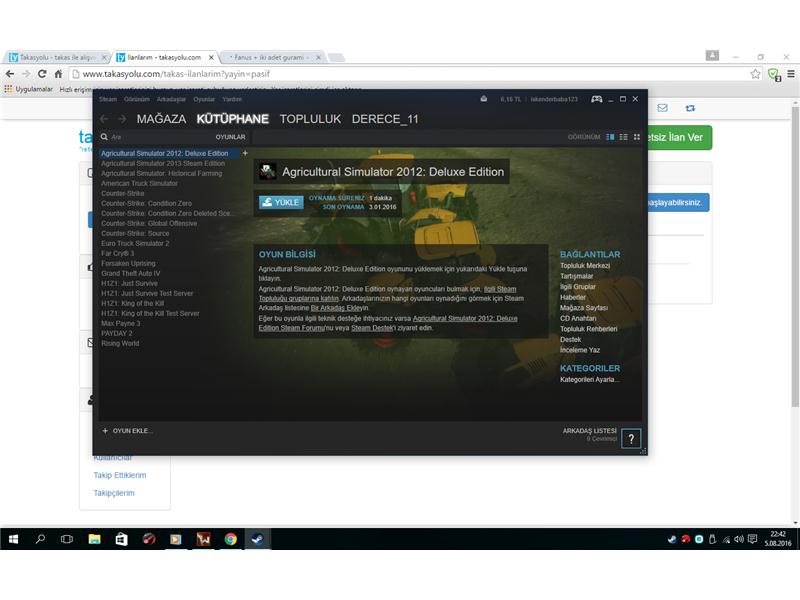Viewport: 800px width, 600px height.
Task: Click Steam library search field
Action: pos(158,137)
